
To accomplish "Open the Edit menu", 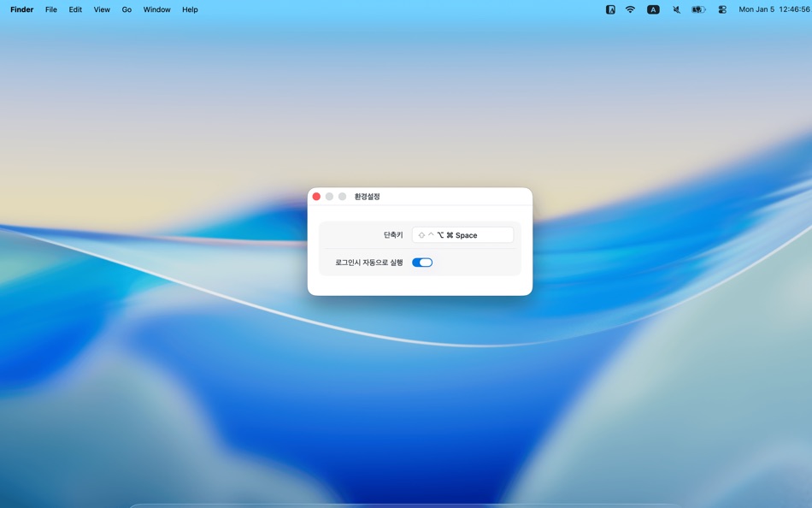I will (75, 9).
